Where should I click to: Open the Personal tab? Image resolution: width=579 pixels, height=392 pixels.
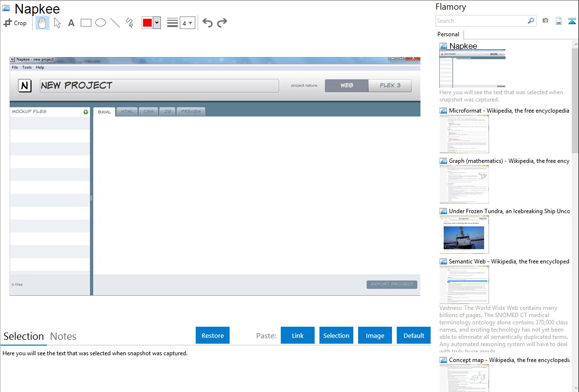pos(449,34)
